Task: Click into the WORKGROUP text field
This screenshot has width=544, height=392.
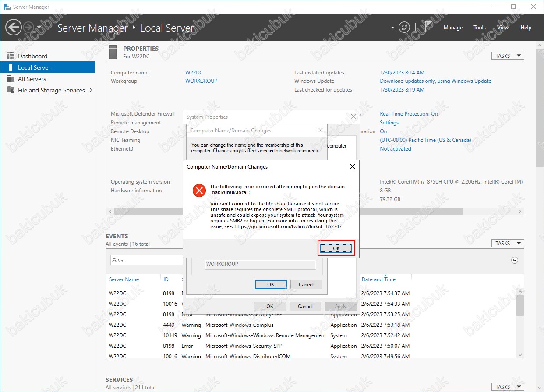Action: point(260,265)
